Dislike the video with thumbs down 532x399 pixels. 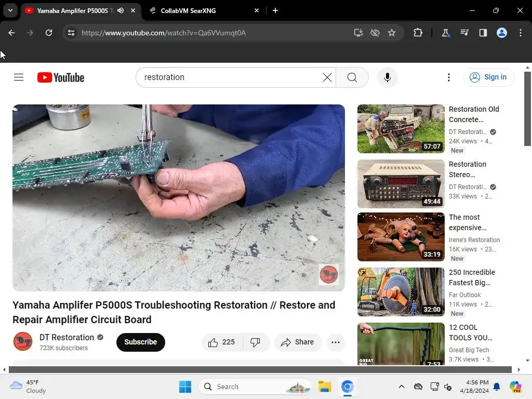[256, 342]
